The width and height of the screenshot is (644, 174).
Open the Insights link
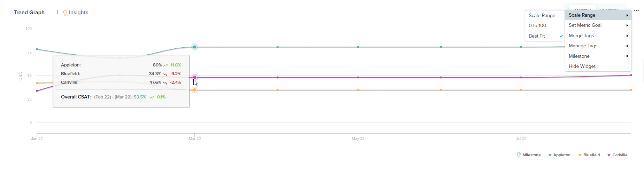78,13
